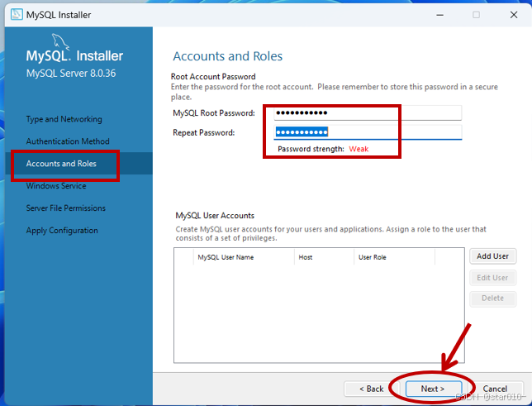532x406 pixels.
Task: Focus the MySQL Root Password field
Action: (368, 112)
